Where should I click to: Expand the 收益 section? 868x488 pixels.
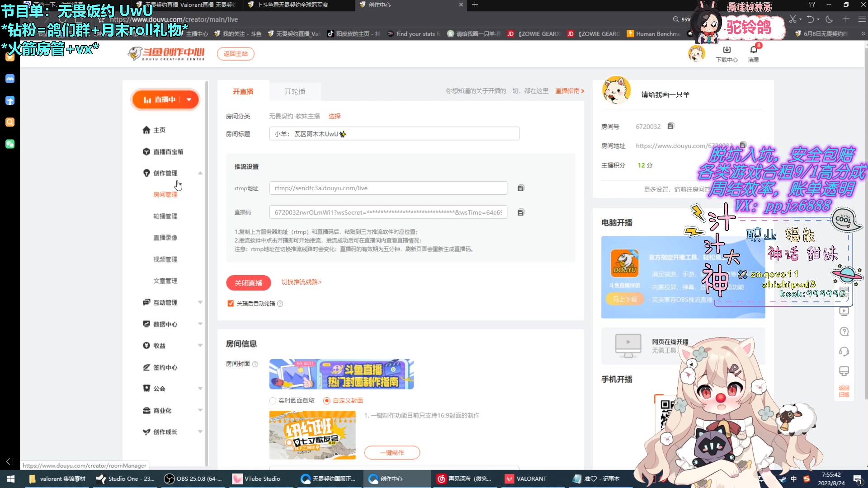tap(200, 346)
